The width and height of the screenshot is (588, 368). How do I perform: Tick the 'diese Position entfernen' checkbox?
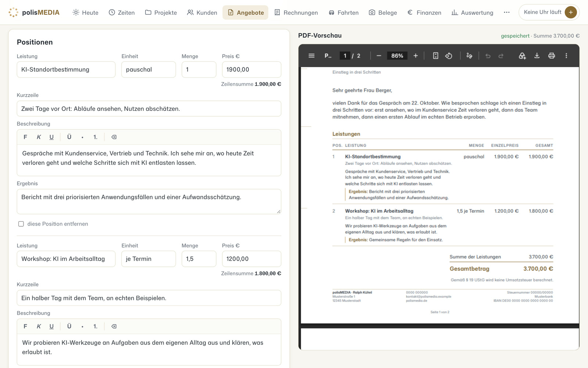tap(21, 224)
